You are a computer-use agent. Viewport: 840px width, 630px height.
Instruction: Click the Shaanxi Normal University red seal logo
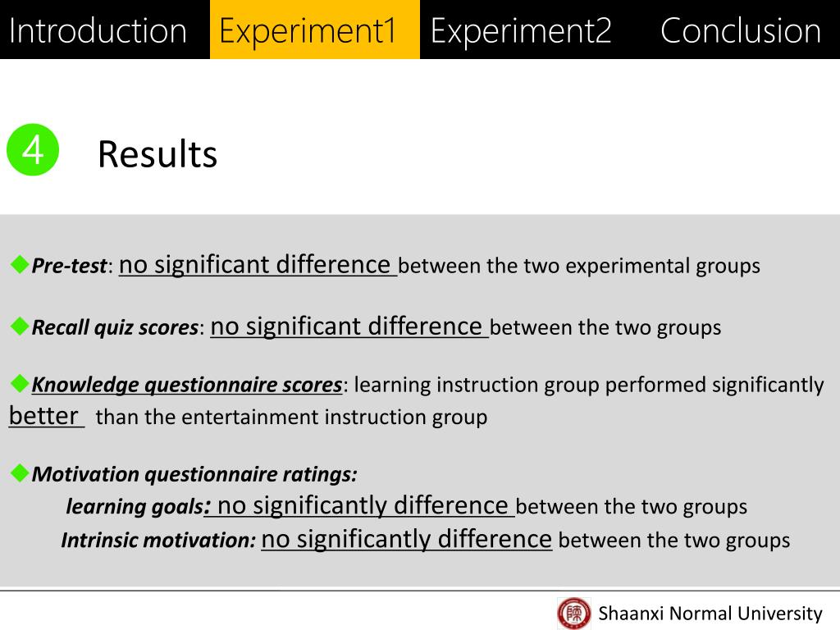(x=573, y=613)
